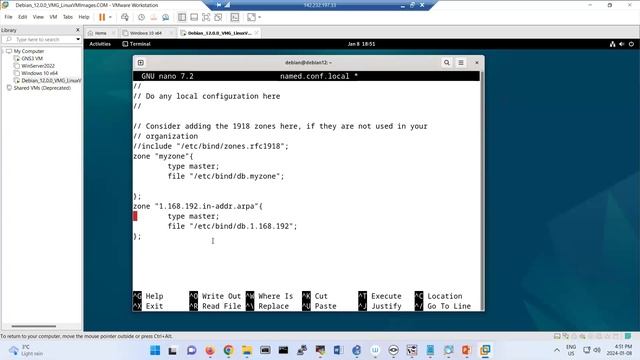Open the Help menu

84,17
